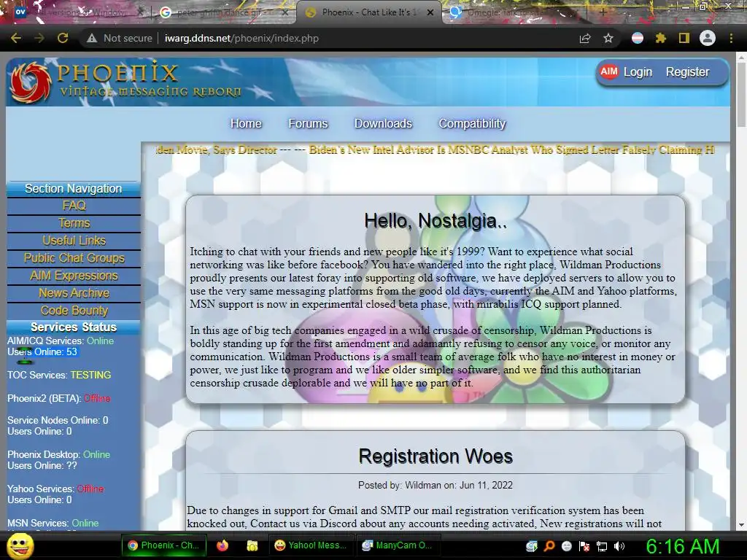Click the network tray icon
The image size is (747, 560).
point(602,546)
